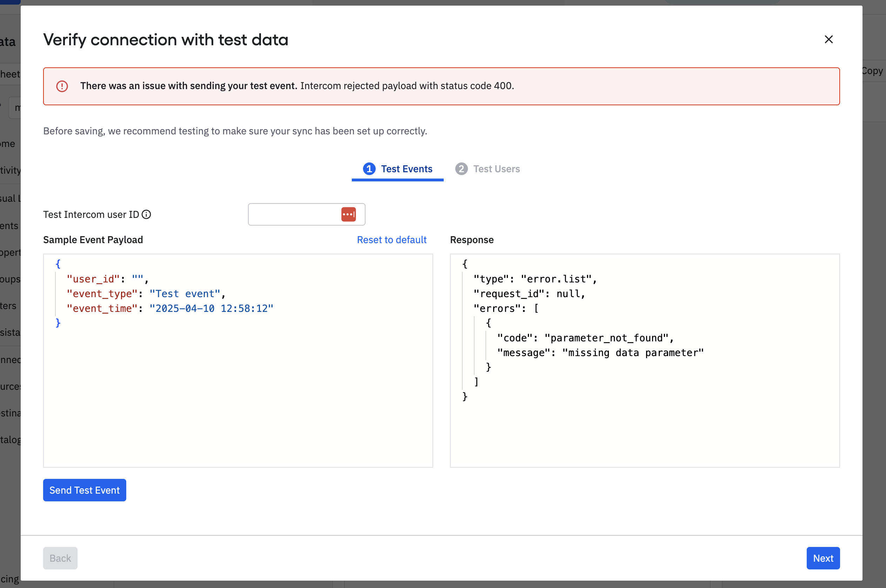The image size is (886, 588).
Task: Switch to the Test Events tab
Action: [407, 169]
